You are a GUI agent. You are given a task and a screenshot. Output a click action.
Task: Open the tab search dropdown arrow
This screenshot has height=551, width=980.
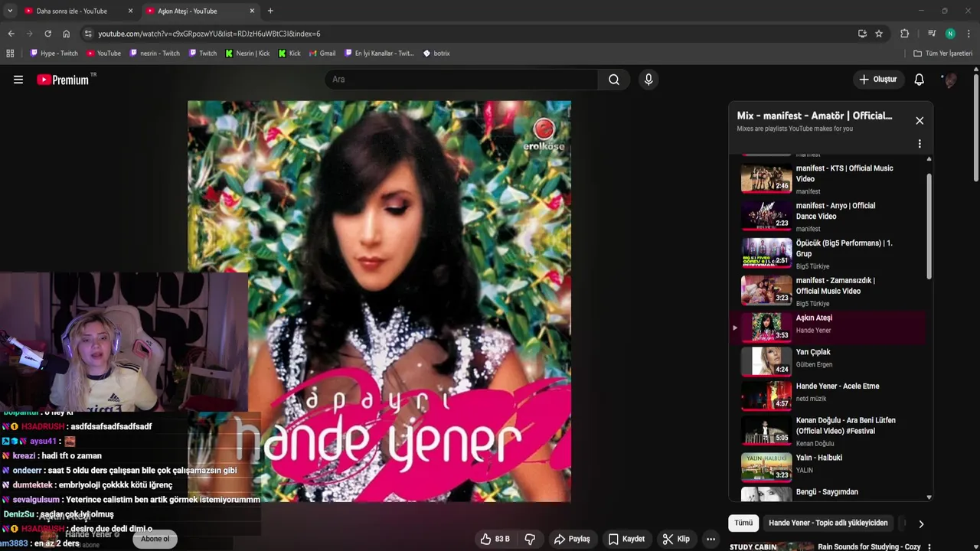point(10,11)
